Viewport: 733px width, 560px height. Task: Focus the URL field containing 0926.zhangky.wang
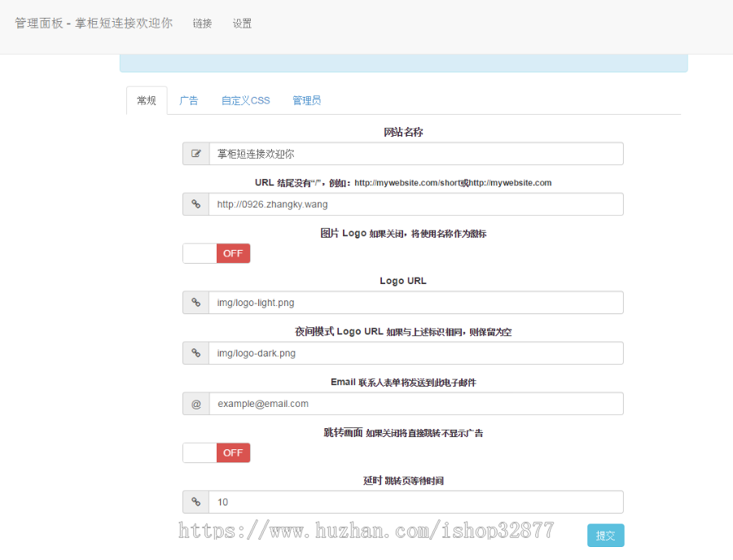click(416, 204)
